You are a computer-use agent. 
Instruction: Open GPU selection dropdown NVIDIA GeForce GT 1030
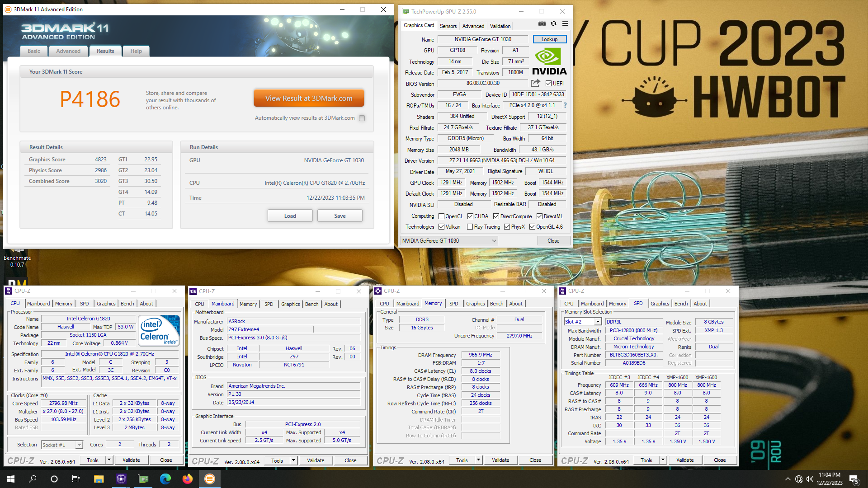coord(449,241)
